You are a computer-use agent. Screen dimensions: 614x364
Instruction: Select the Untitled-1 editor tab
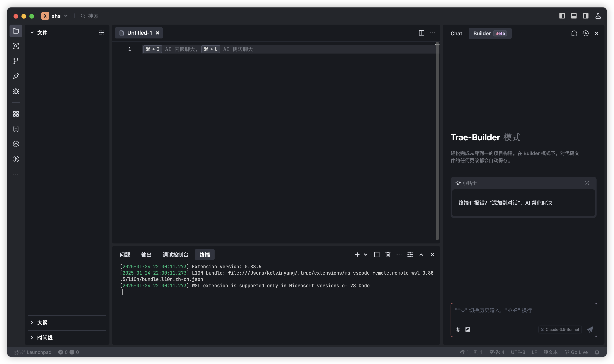coord(139,33)
